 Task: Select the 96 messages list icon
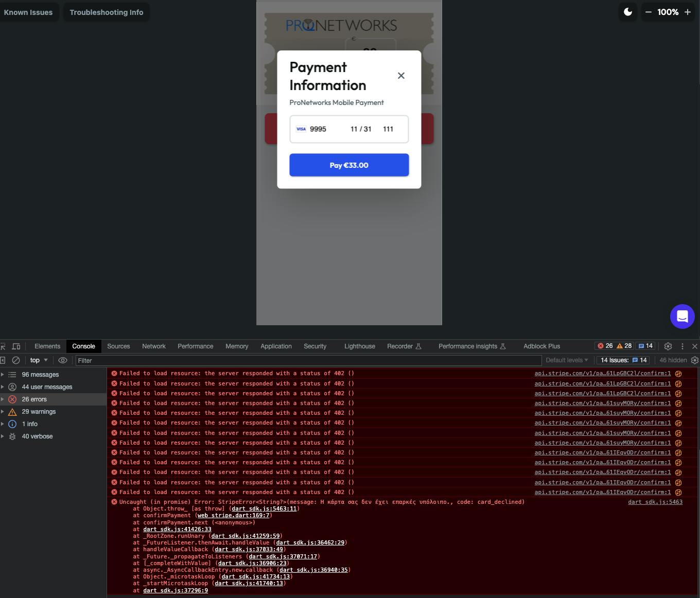12,375
